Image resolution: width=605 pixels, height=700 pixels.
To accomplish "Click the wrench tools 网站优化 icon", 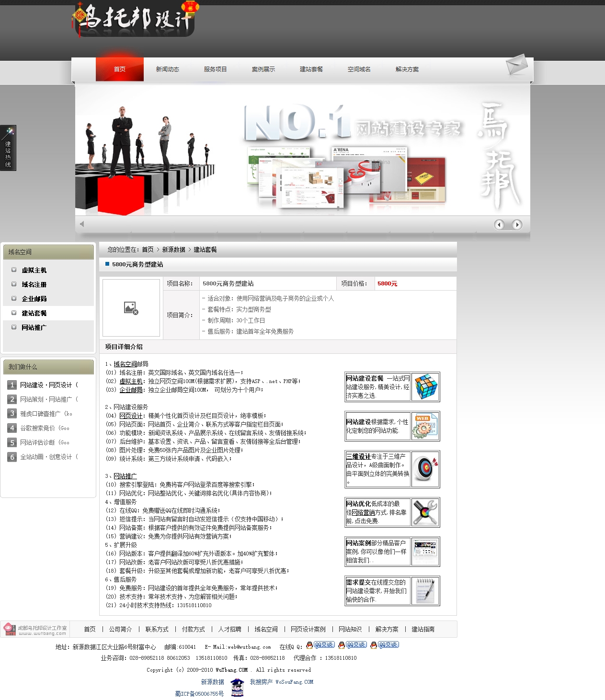I will point(425,512).
